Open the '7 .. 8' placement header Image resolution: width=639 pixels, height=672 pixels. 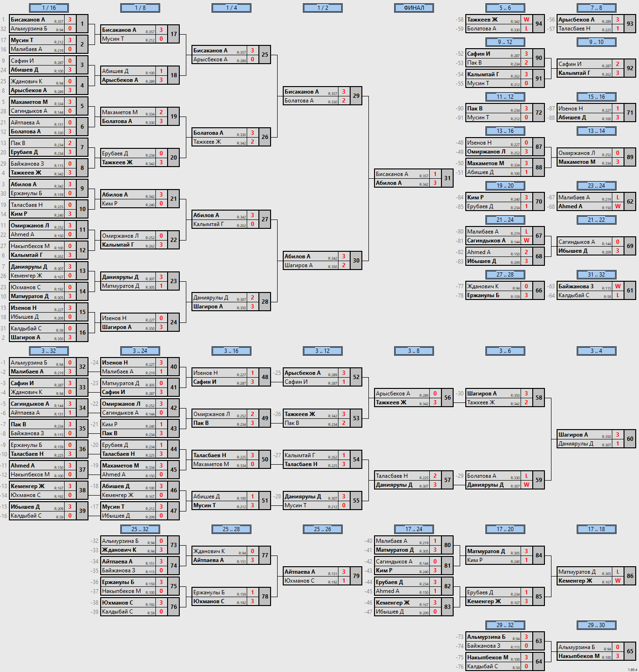596,7
